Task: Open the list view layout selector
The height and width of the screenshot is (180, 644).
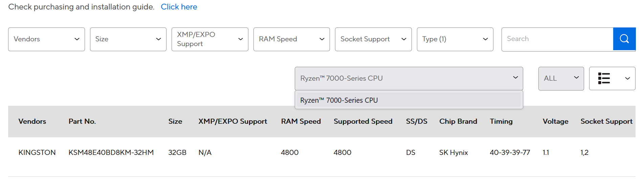Action: (x=612, y=78)
